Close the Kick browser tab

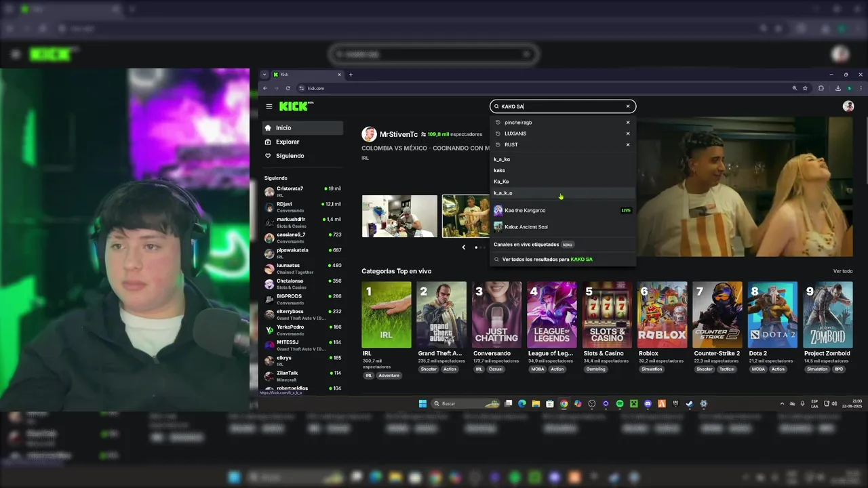point(339,75)
